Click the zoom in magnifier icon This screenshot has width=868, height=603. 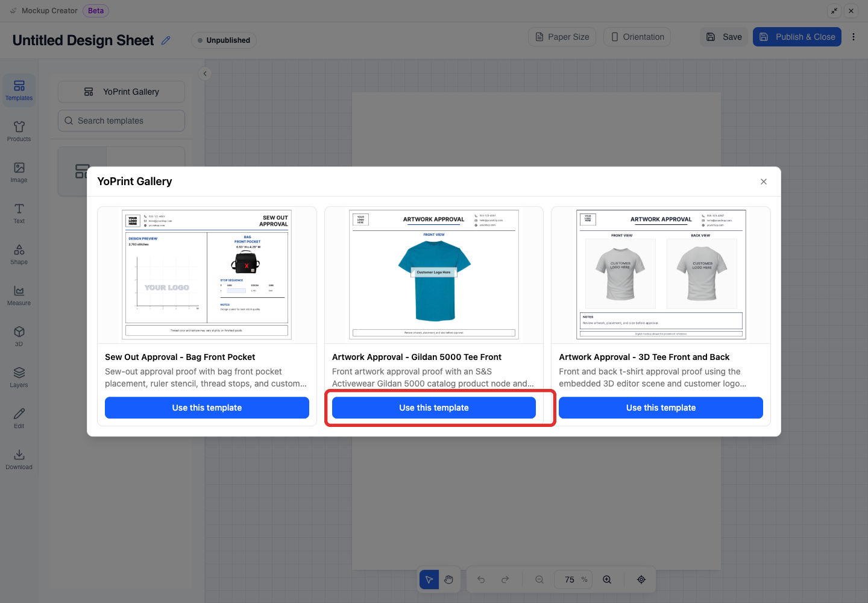tap(607, 579)
